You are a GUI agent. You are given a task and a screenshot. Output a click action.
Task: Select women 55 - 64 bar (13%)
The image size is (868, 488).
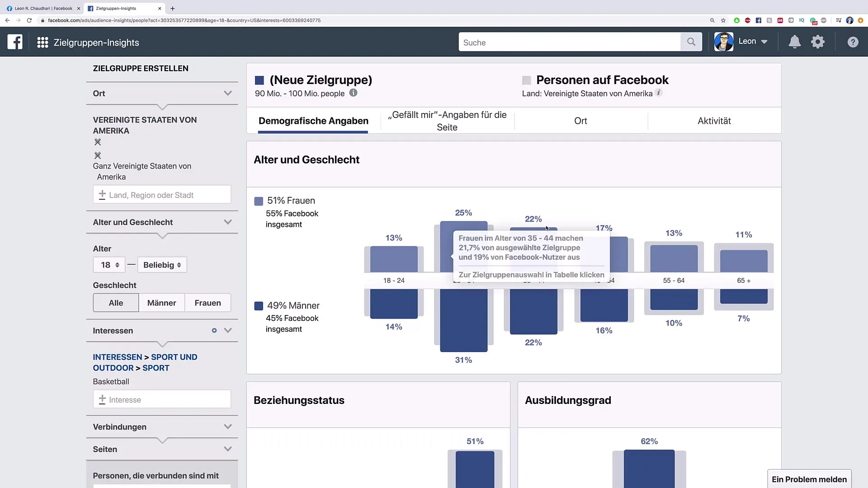(674, 258)
